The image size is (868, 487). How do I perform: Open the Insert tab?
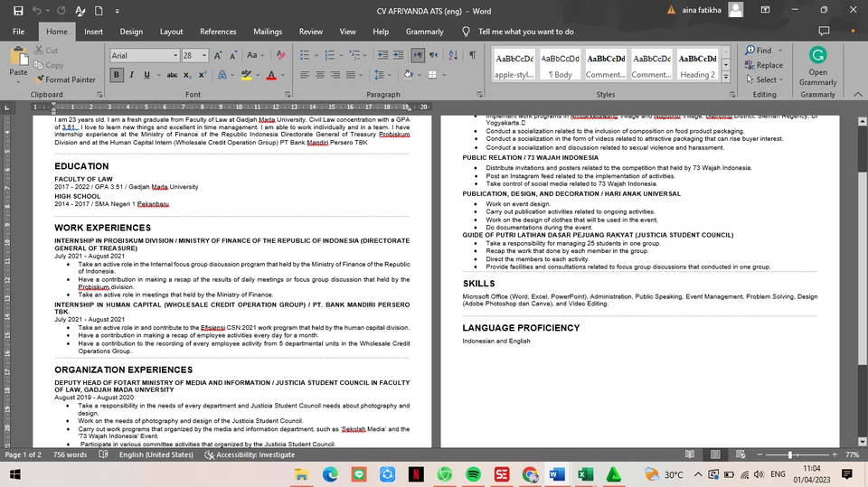pos(93,32)
